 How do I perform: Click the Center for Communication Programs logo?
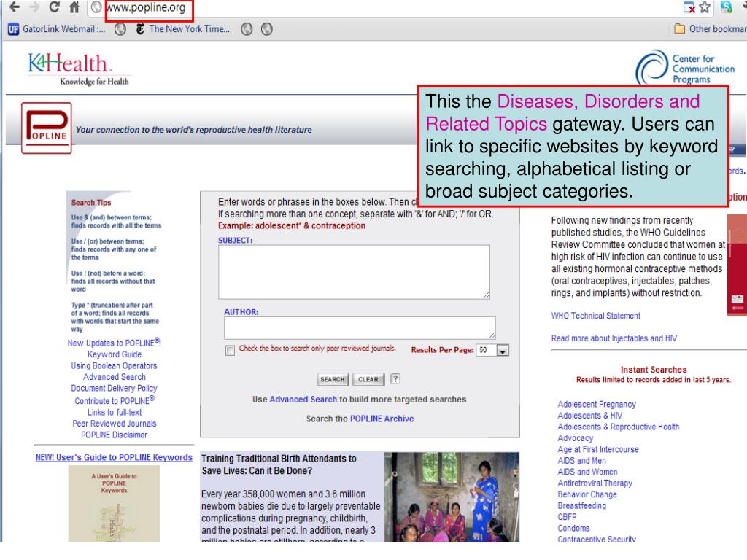coord(685,68)
